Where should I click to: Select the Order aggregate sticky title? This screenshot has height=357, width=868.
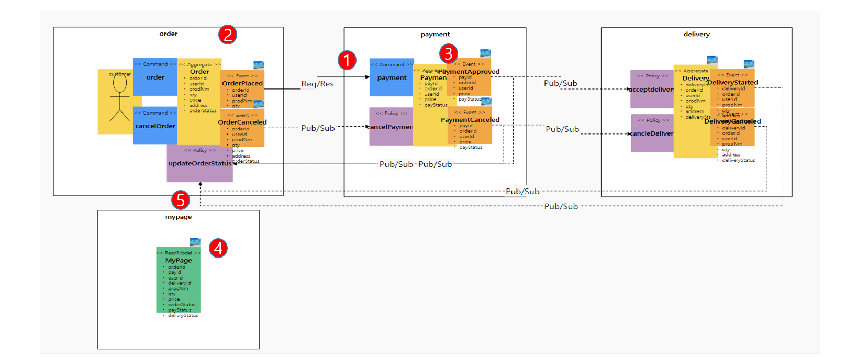click(199, 72)
